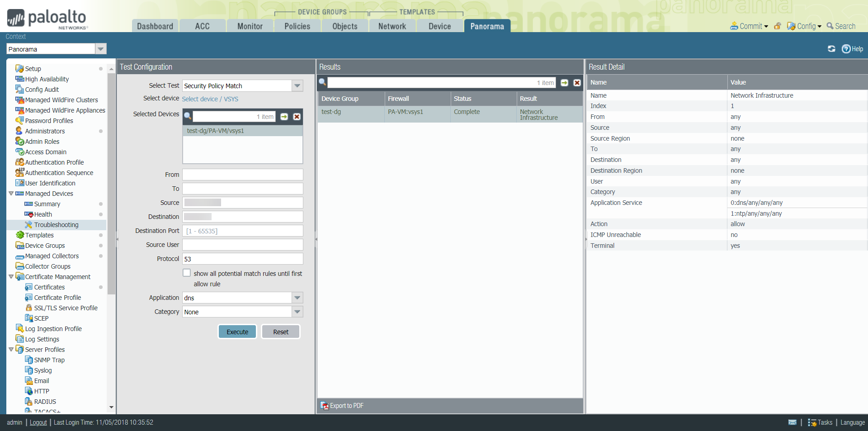Open Password Profiles

point(49,121)
